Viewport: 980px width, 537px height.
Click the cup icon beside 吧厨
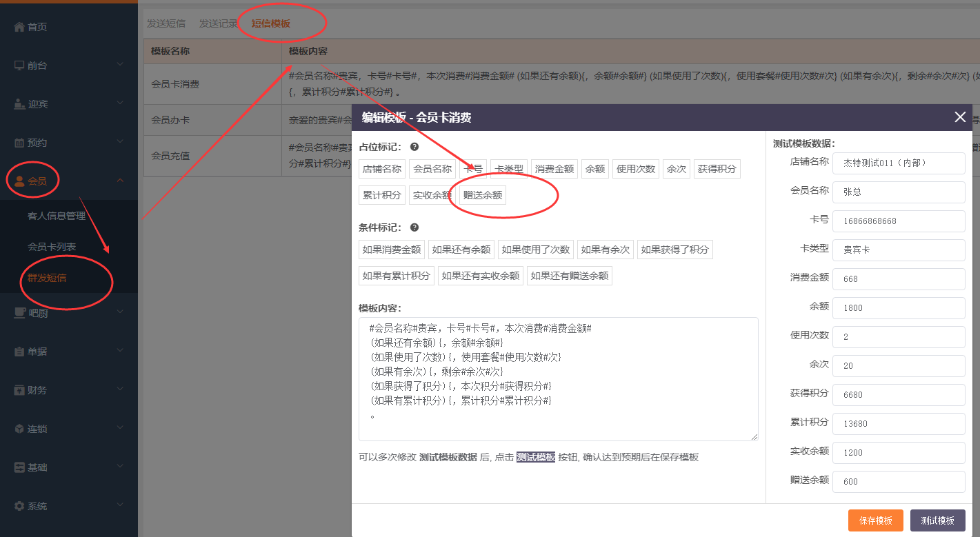(x=19, y=313)
